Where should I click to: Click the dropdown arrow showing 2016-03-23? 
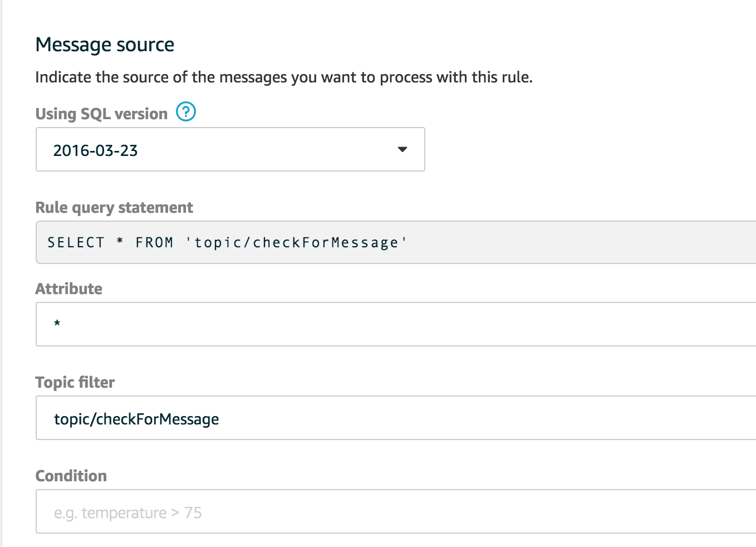point(402,149)
